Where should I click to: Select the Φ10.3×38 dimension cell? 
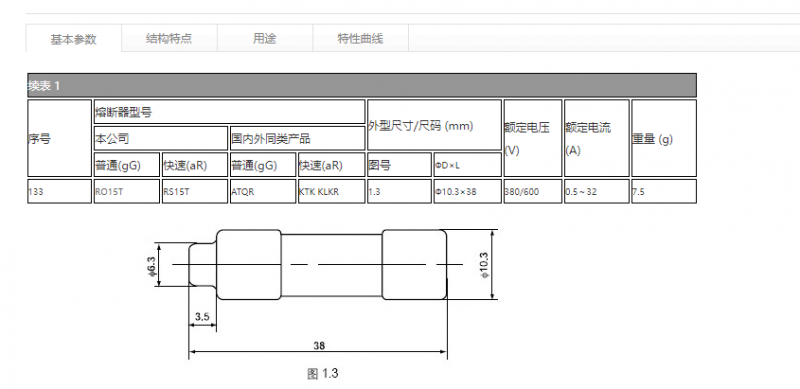coord(467,191)
